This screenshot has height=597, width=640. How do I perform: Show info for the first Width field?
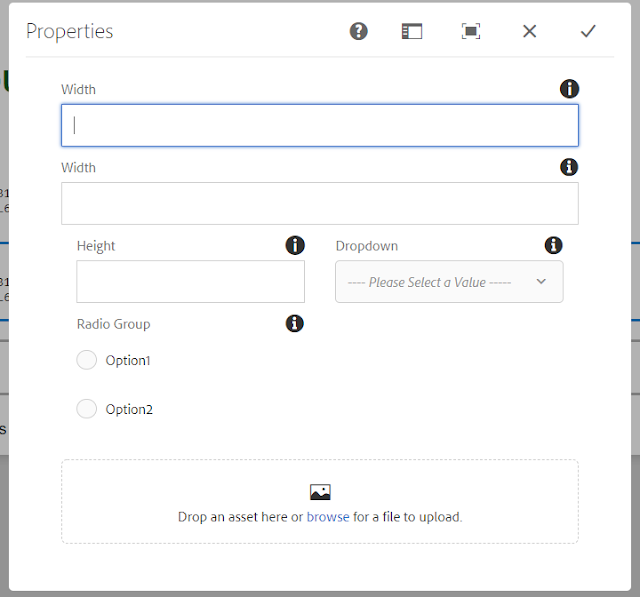[569, 89]
